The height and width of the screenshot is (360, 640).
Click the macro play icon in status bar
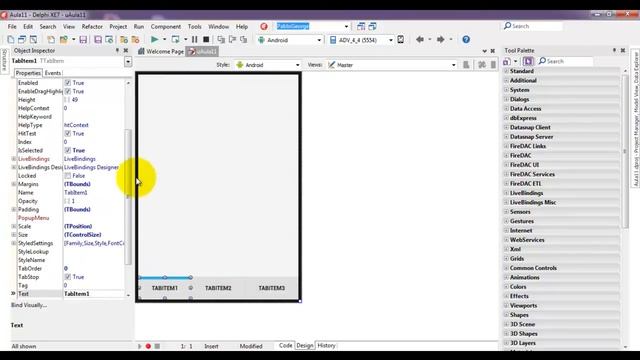point(140,346)
